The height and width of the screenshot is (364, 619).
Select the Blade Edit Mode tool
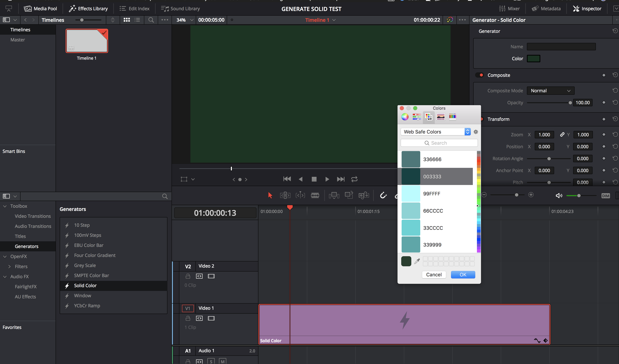315,195
